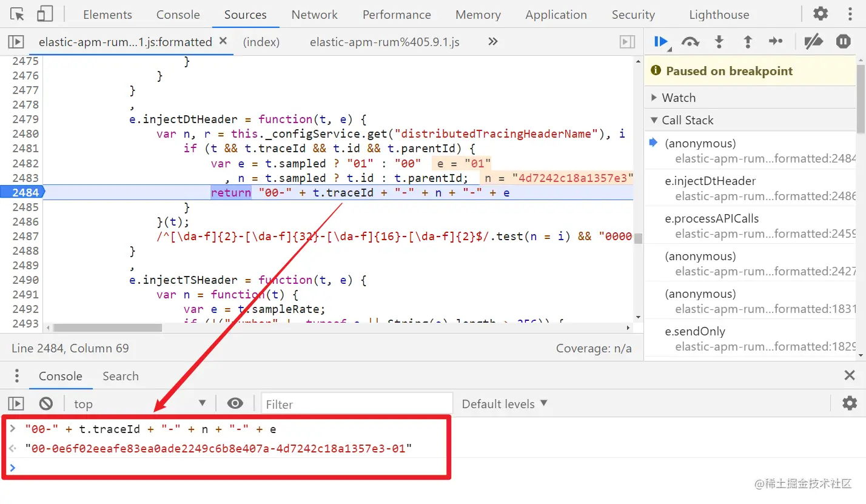Open the Lighthouse tab
This screenshot has width=866, height=504.
[x=719, y=15]
